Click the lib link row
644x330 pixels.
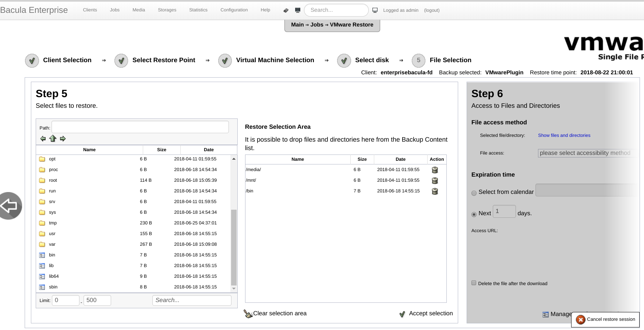click(x=133, y=266)
